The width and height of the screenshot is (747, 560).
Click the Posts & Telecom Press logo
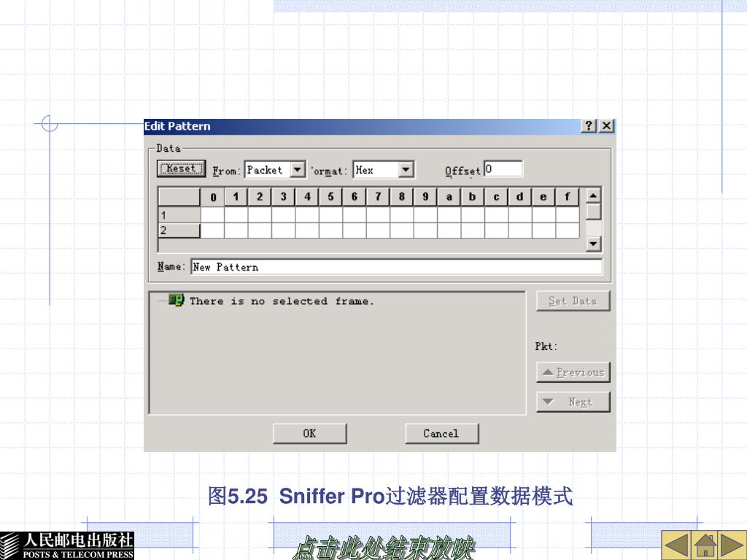point(67,545)
